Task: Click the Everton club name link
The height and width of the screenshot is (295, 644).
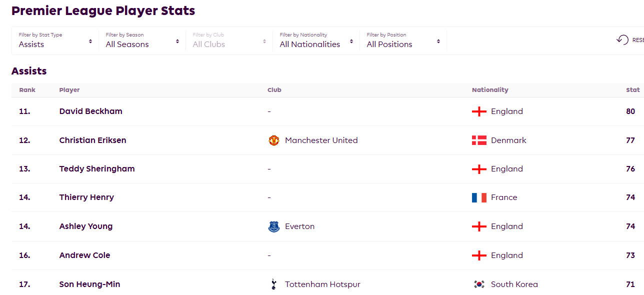Action: tap(299, 226)
